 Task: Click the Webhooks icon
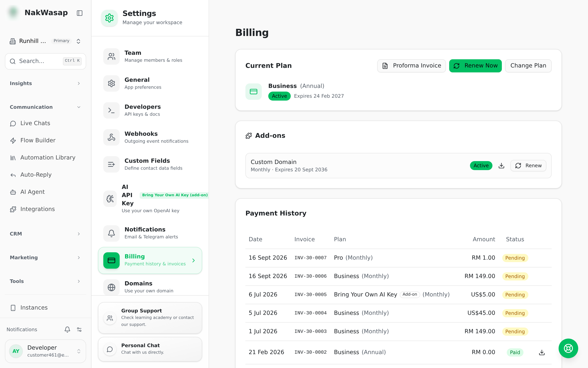pyautogui.click(x=111, y=137)
